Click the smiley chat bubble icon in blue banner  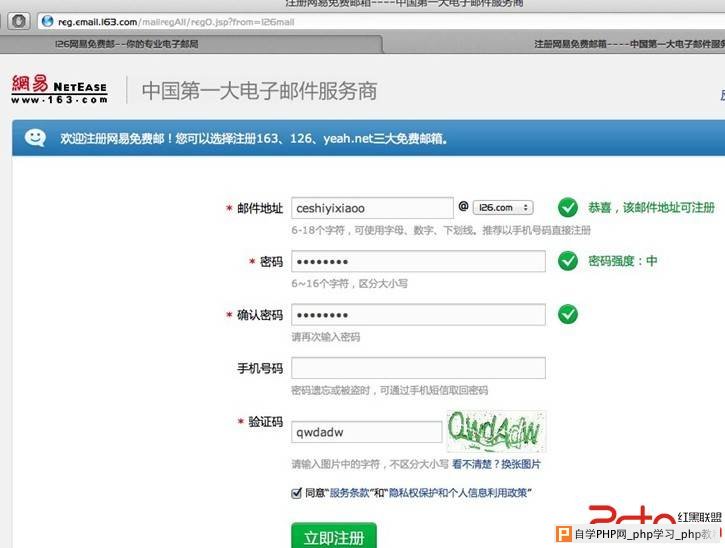tap(35, 138)
